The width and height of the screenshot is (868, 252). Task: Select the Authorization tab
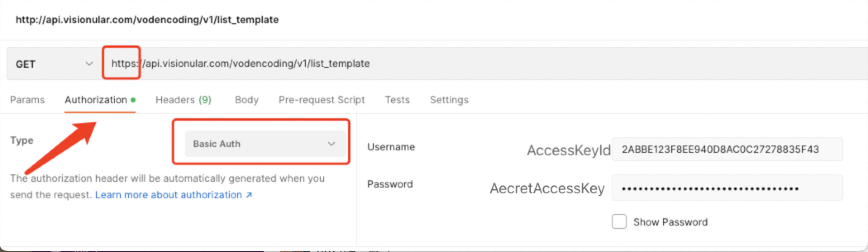(96, 100)
